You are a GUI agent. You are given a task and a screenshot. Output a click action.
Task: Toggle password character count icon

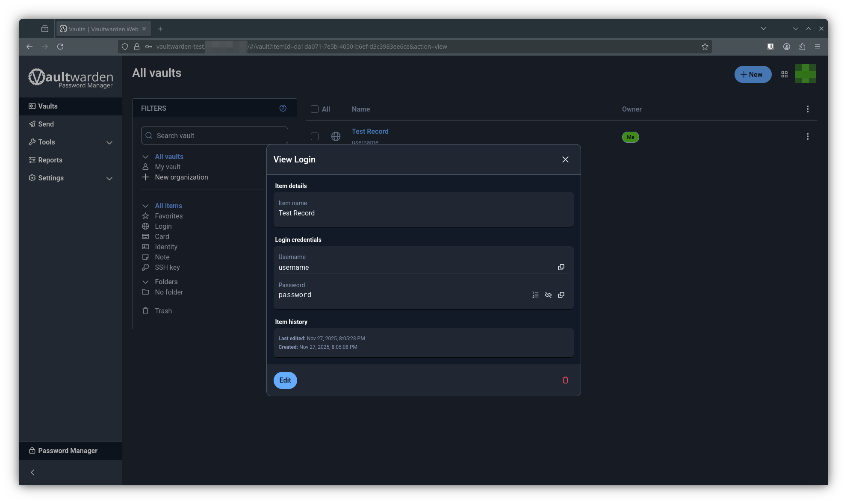(x=535, y=295)
